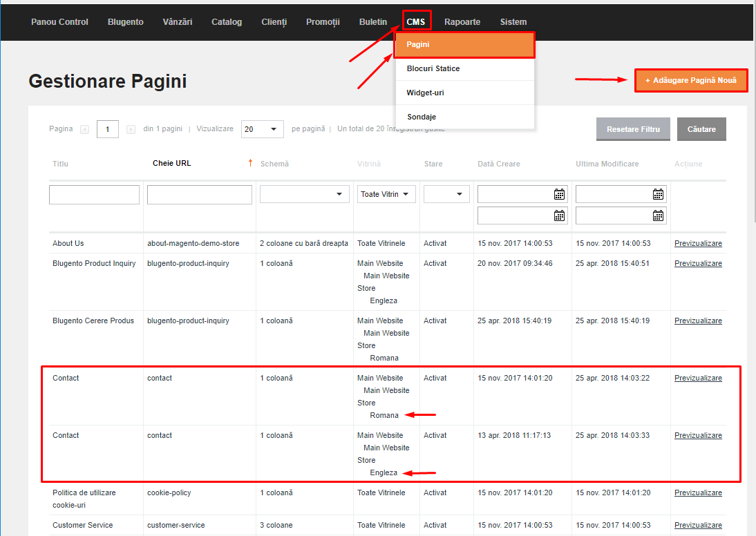Screen dimensions: 756x536
Task: Focus the Cheie URL filter input
Action: point(200,194)
